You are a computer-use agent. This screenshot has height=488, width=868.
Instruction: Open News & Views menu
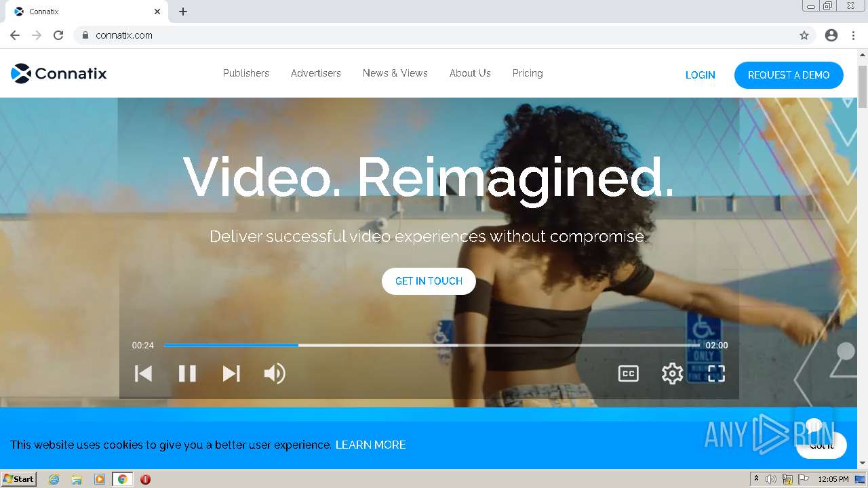[395, 73]
